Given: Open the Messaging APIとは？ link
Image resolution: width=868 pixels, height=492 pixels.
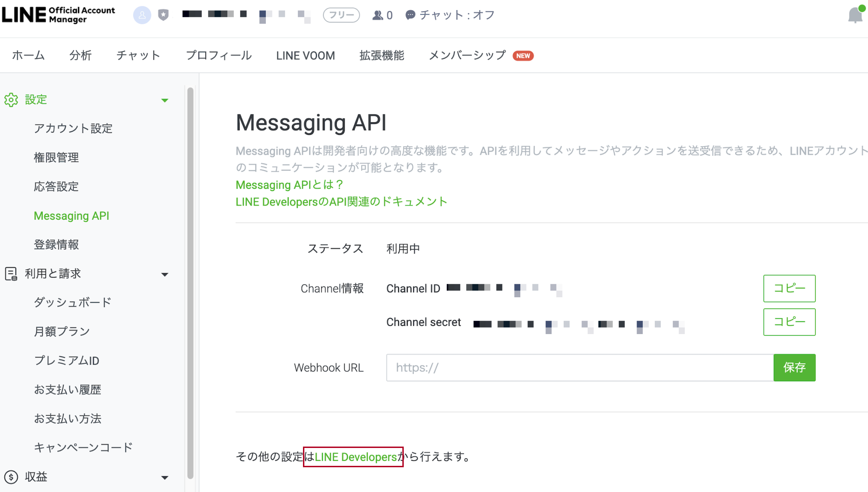Looking at the screenshot, I should [x=289, y=185].
